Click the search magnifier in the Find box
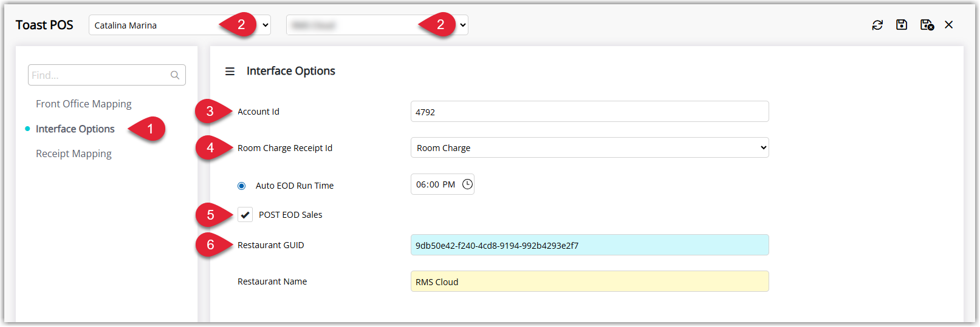This screenshot has height=327, width=980. pos(175,75)
